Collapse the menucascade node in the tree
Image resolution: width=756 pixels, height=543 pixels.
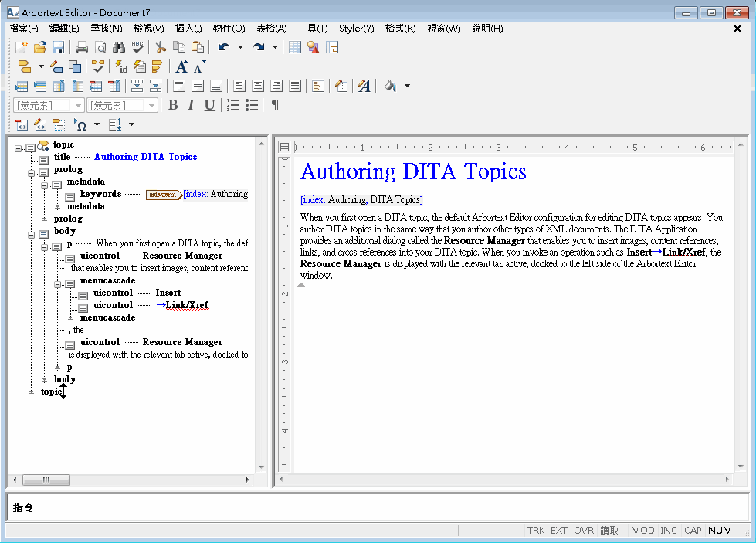coord(58,284)
